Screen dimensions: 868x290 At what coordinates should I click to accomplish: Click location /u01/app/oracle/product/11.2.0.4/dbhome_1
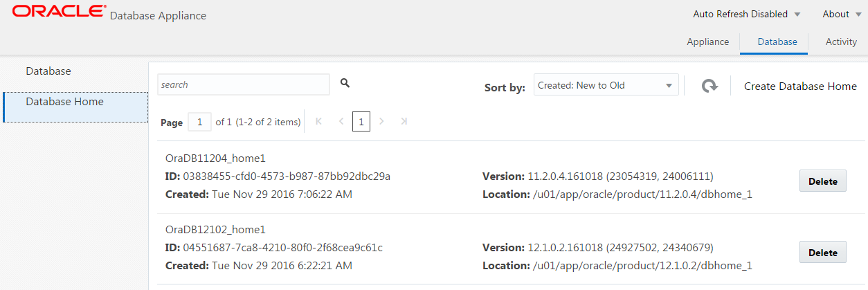pyautogui.click(x=642, y=194)
